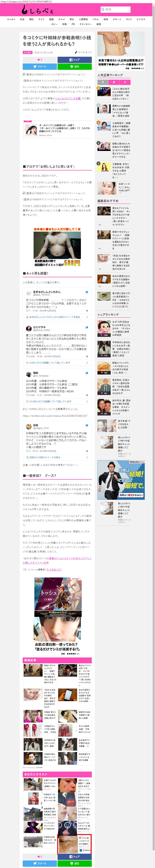Click the bottom LINE 送る button

pos(74,863)
